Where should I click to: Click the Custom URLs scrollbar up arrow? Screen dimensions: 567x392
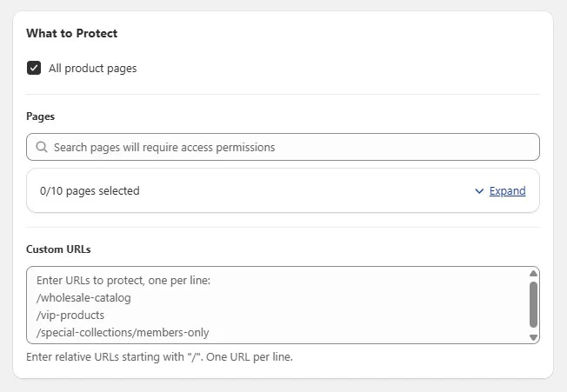click(x=533, y=274)
